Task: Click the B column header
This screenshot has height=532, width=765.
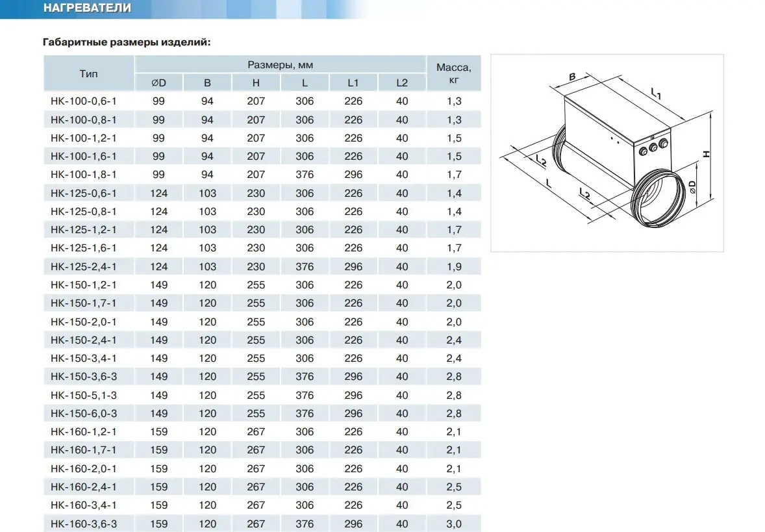Action: (207, 83)
